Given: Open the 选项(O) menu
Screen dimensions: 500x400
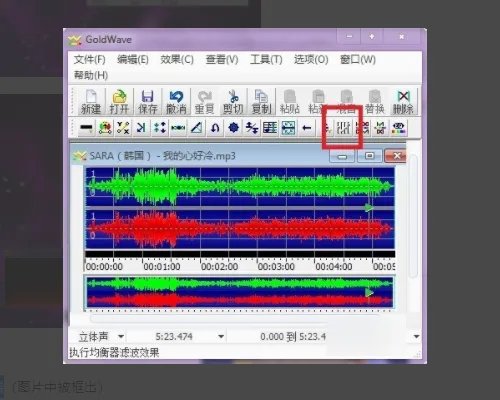Looking at the screenshot, I should (311, 60).
